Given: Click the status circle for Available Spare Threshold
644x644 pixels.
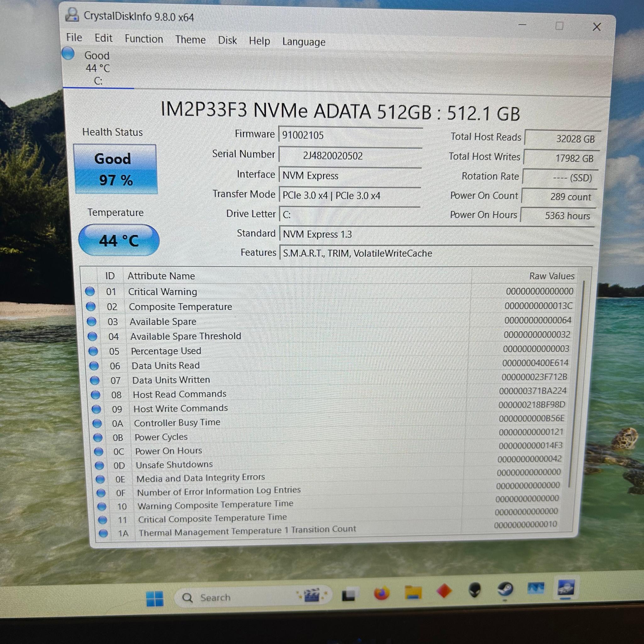Looking at the screenshot, I should [x=92, y=336].
